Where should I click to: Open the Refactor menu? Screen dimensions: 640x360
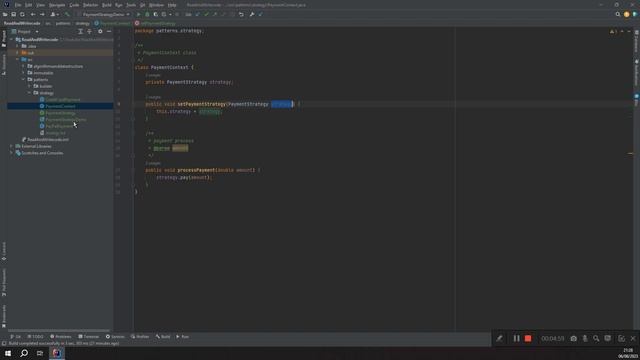point(91,5)
